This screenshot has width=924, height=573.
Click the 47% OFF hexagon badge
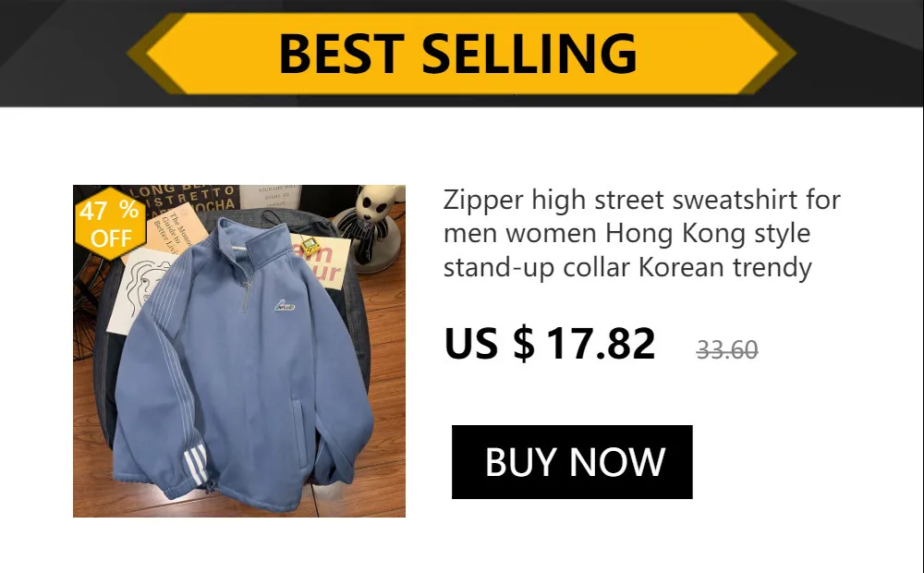(110, 224)
